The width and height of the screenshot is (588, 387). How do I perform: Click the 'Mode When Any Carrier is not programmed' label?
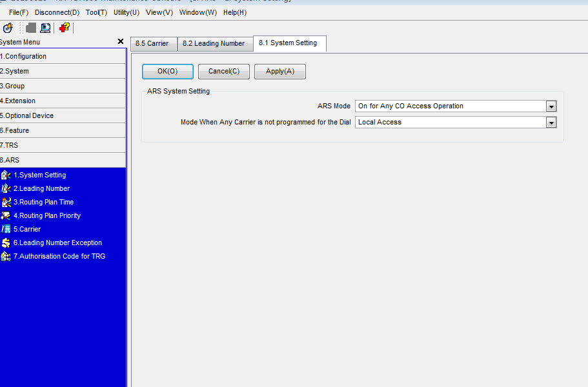pyautogui.click(x=265, y=122)
